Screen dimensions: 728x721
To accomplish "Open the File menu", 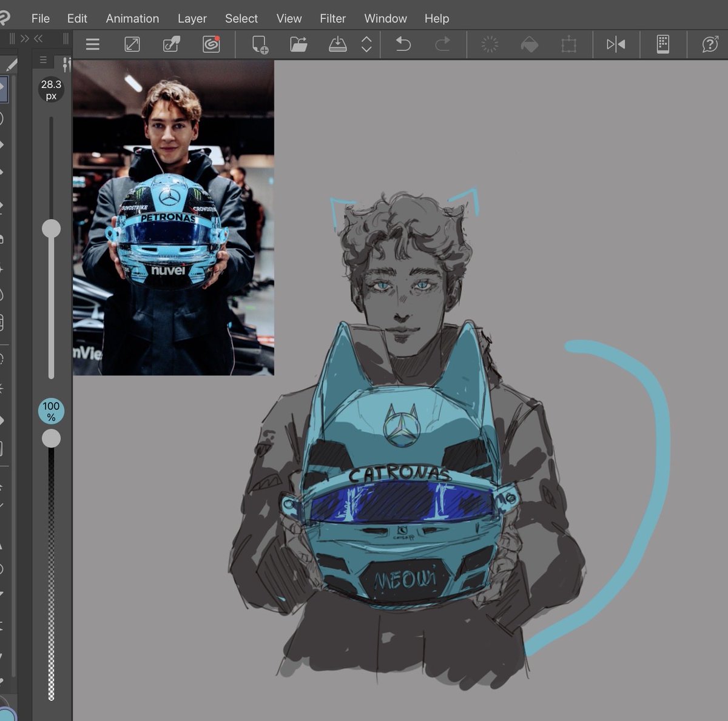I will point(41,19).
